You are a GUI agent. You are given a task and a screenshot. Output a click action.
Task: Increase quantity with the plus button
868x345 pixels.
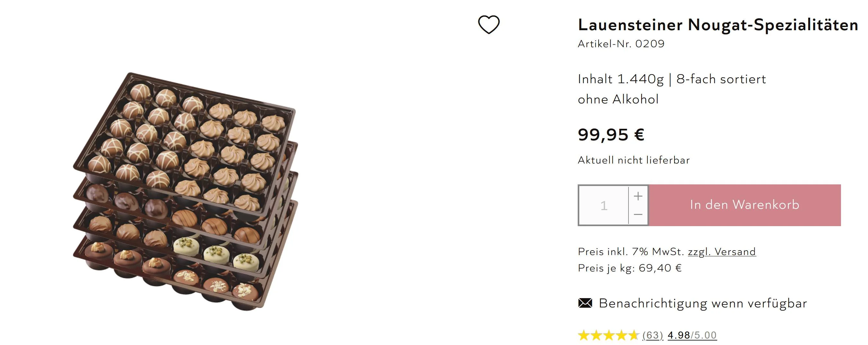click(x=638, y=196)
